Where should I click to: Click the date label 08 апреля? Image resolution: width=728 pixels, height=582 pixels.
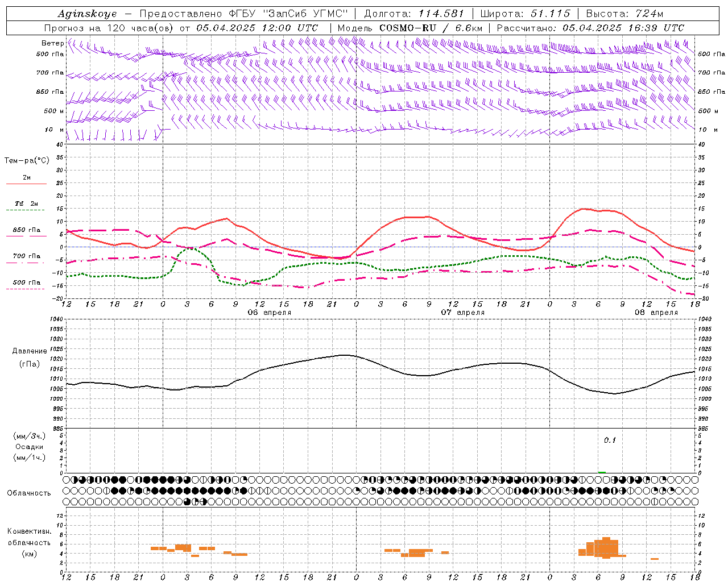[x=656, y=313]
